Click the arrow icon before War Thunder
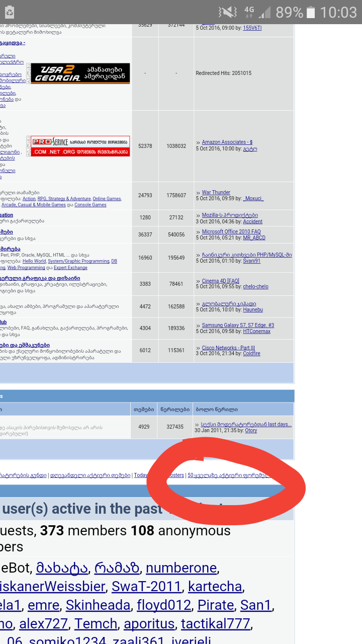 (198, 193)
